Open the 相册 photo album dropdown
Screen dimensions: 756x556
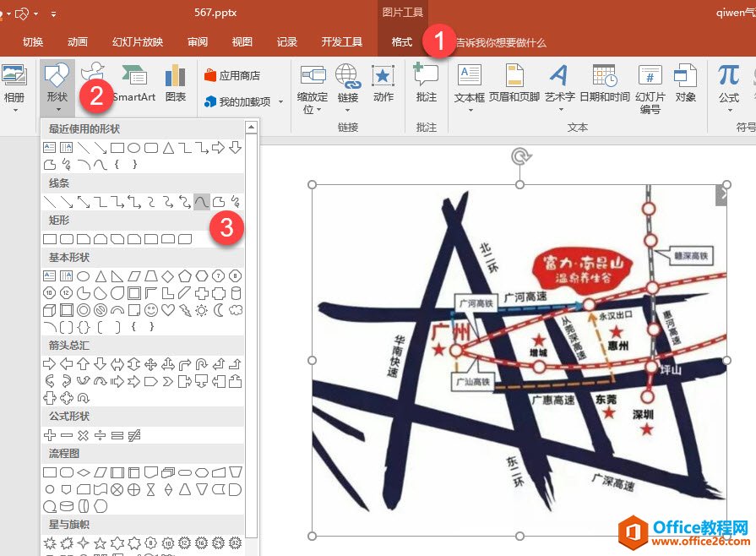(14, 90)
